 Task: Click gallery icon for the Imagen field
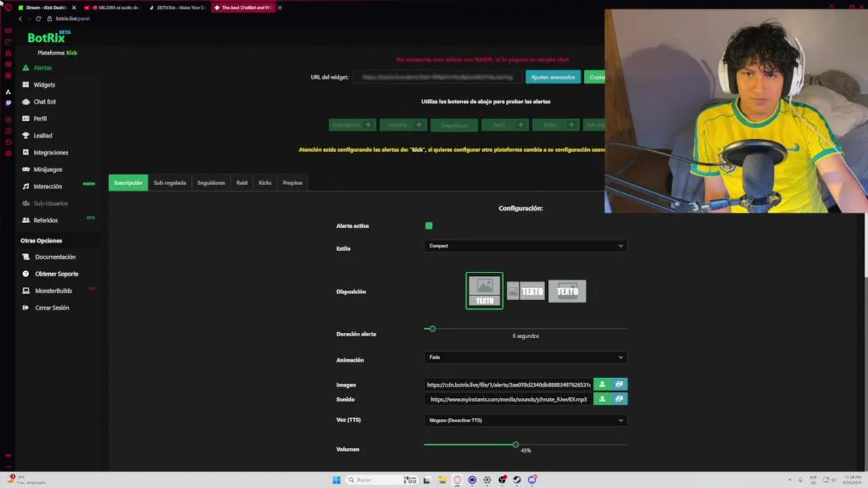(619, 384)
